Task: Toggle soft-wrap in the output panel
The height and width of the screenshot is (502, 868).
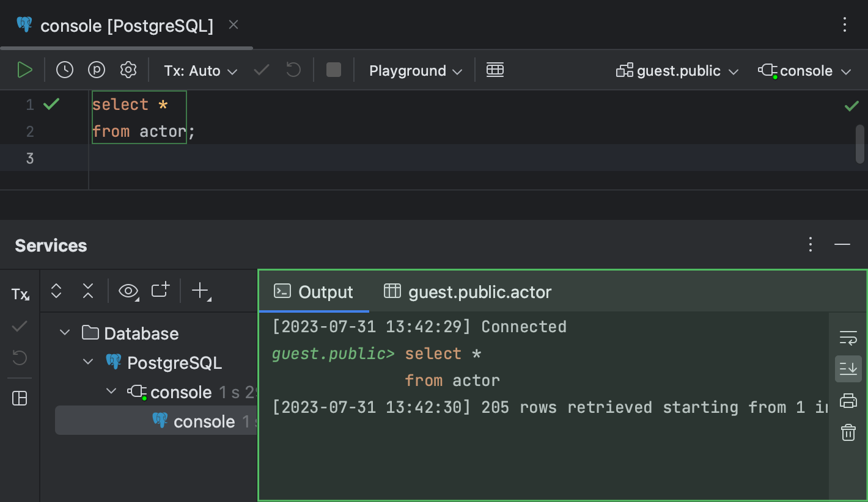Action: (848, 337)
